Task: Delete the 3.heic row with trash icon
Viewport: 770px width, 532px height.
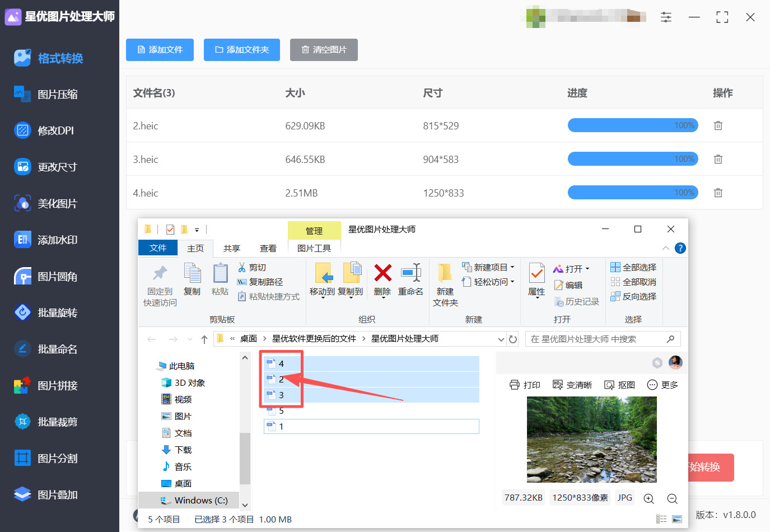Action: [x=718, y=159]
